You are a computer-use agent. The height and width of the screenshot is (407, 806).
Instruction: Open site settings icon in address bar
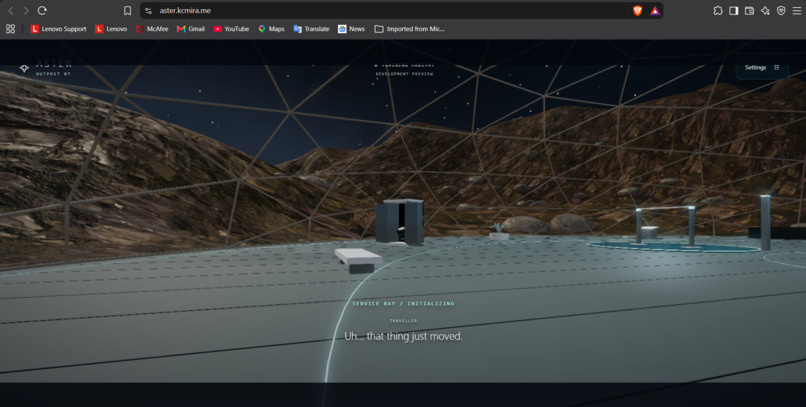[x=149, y=11]
